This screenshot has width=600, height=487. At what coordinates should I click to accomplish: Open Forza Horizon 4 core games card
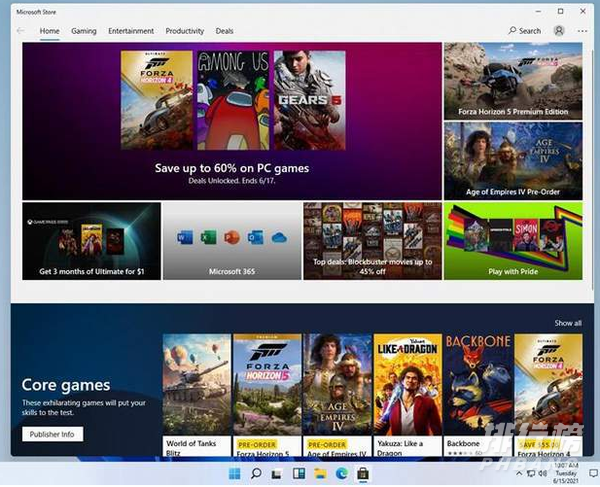point(548,395)
